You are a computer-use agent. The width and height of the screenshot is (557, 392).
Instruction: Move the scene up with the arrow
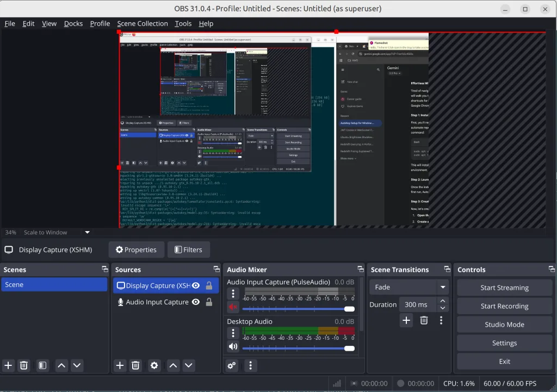61,365
